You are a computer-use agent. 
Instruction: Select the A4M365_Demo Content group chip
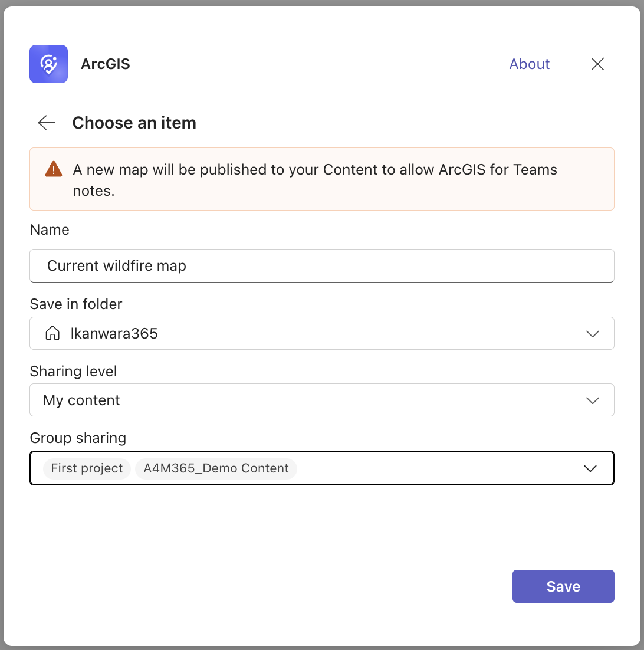tap(216, 468)
